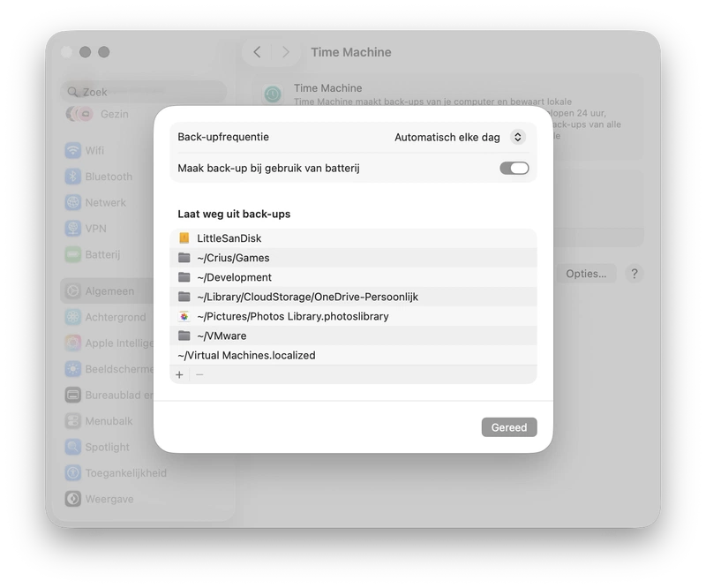Click the LittleSanDisk drive icon

point(182,237)
